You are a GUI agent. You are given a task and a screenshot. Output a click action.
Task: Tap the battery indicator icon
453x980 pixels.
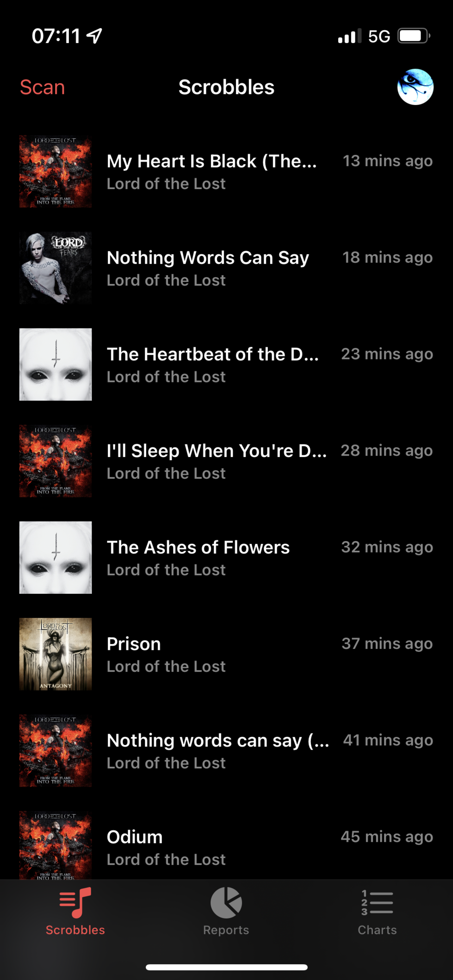414,36
